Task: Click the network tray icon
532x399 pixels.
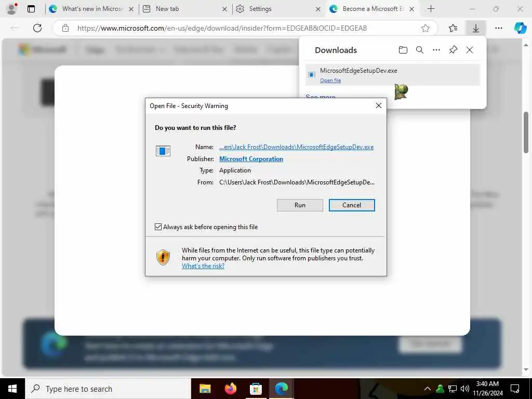Action: [453, 389]
